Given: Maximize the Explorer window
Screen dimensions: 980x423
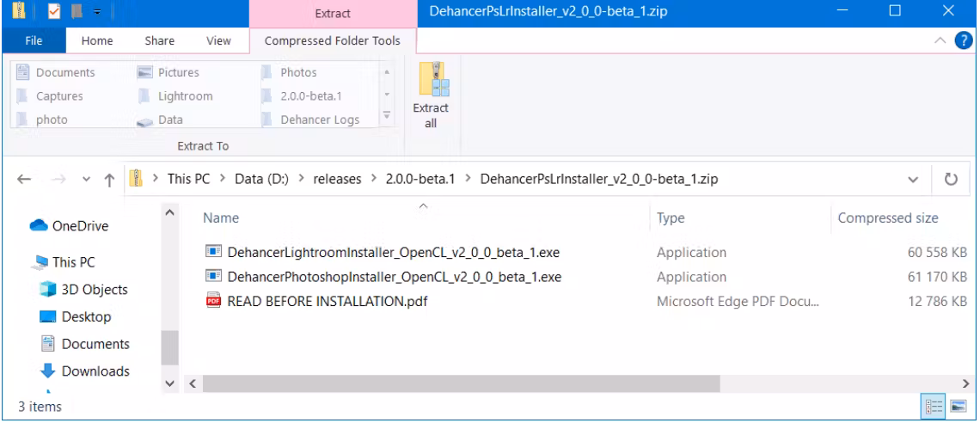Looking at the screenshot, I should coord(895,10).
